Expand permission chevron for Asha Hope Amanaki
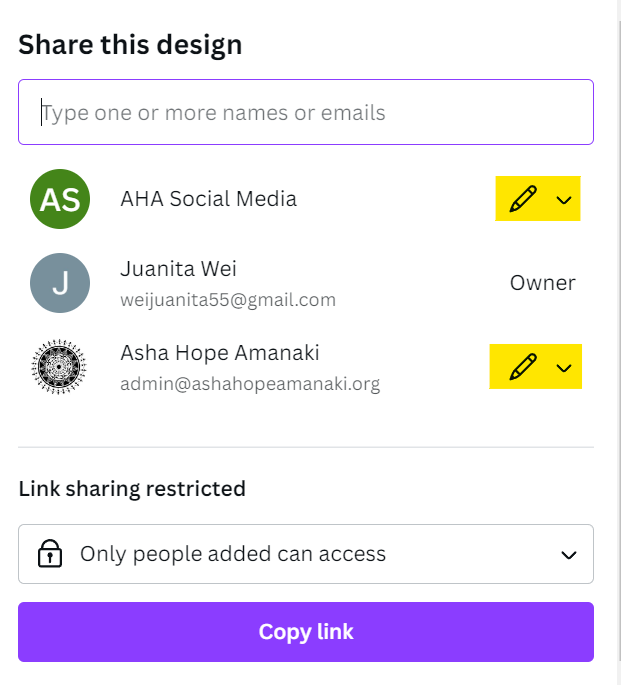 click(x=564, y=369)
